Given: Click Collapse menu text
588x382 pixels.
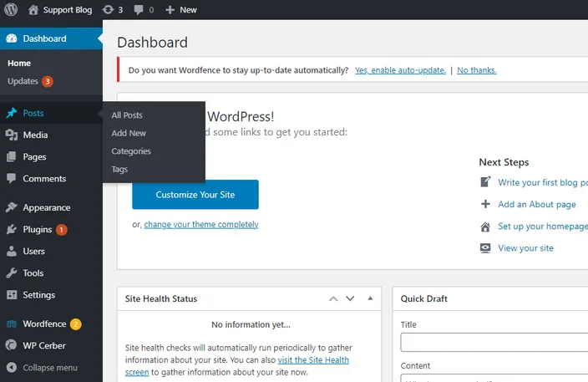Looking at the screenshot, I should click(50, 367).
